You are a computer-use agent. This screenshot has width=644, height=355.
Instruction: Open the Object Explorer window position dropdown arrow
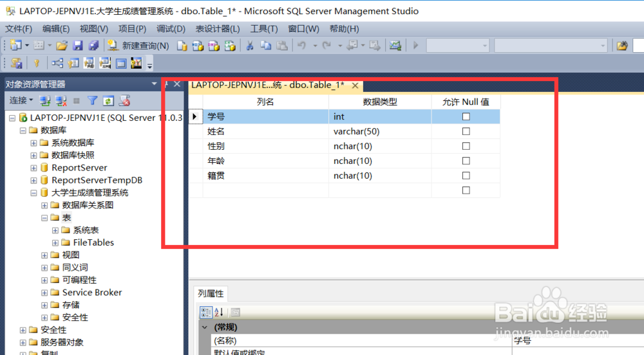pos(154,84)
